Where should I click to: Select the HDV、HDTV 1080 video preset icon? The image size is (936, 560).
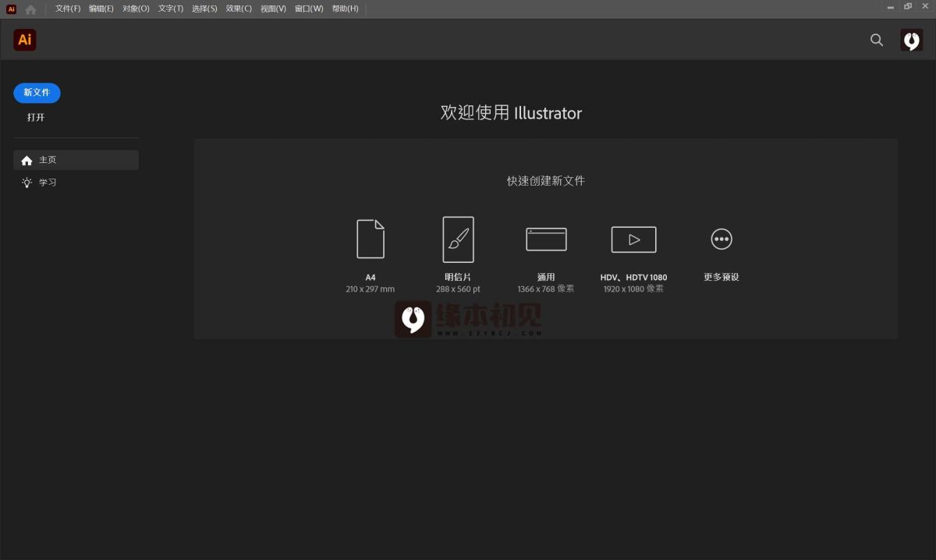633,239
